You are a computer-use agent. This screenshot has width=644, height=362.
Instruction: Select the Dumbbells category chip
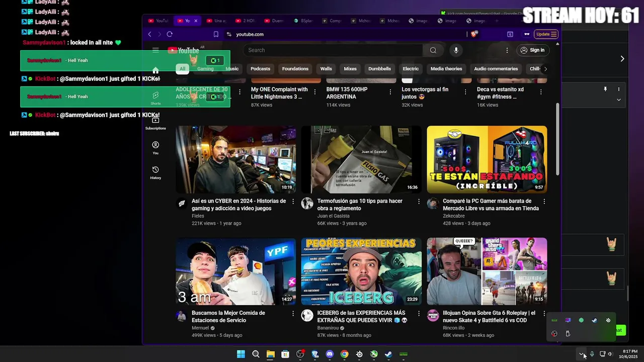[x=379, y=69]
